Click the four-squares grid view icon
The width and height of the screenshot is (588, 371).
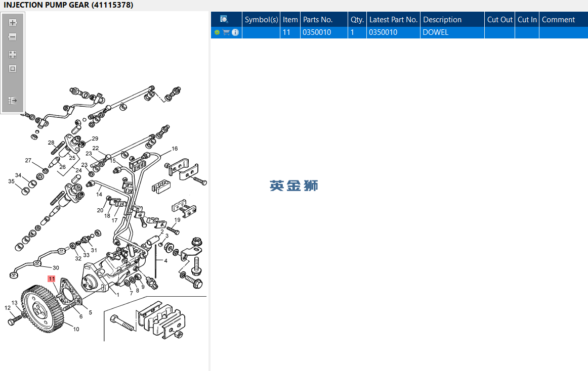(13, 55)
